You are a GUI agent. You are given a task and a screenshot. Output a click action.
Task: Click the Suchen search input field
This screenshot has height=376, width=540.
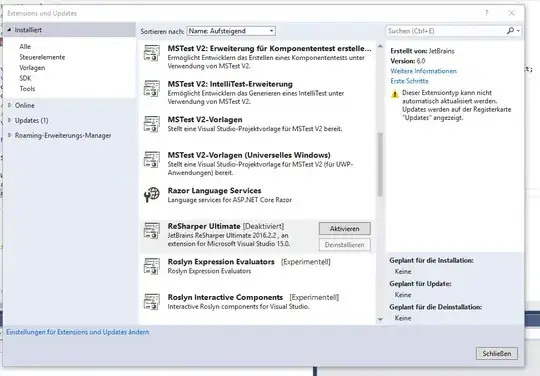[x=446, y=31]
